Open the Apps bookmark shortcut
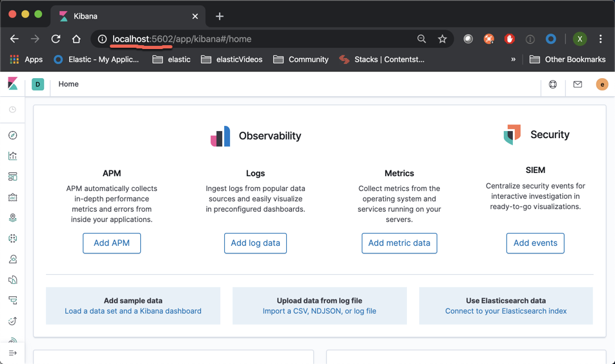The image size is (615, 364). pyautogui.click(x=26, y=59)
